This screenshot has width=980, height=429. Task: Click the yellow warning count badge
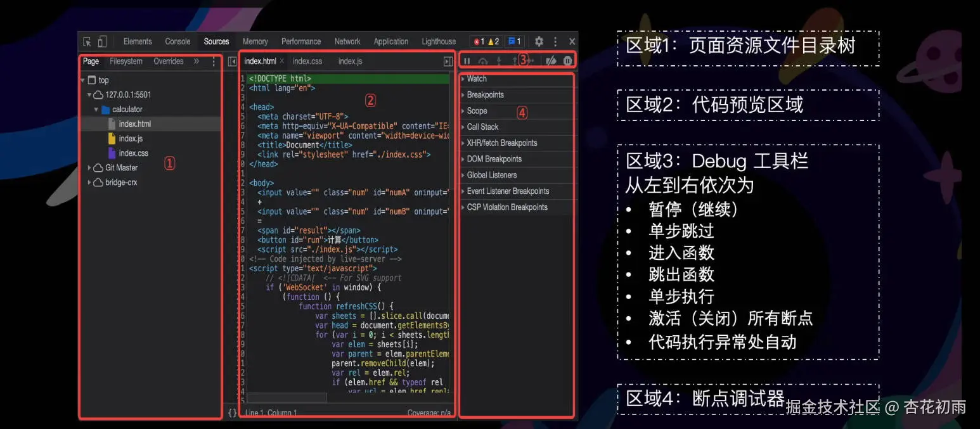(493, 42)
